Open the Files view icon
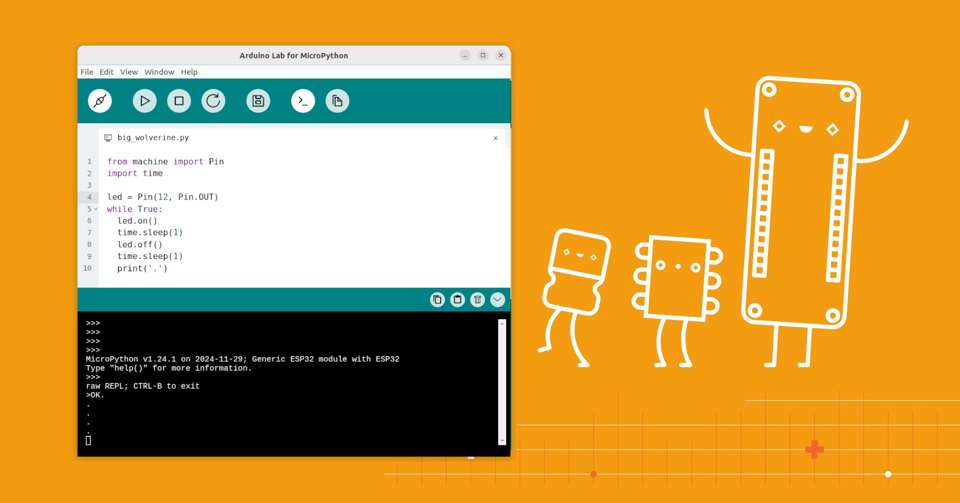Screen dimensions: 960x503 pos(337,101)
